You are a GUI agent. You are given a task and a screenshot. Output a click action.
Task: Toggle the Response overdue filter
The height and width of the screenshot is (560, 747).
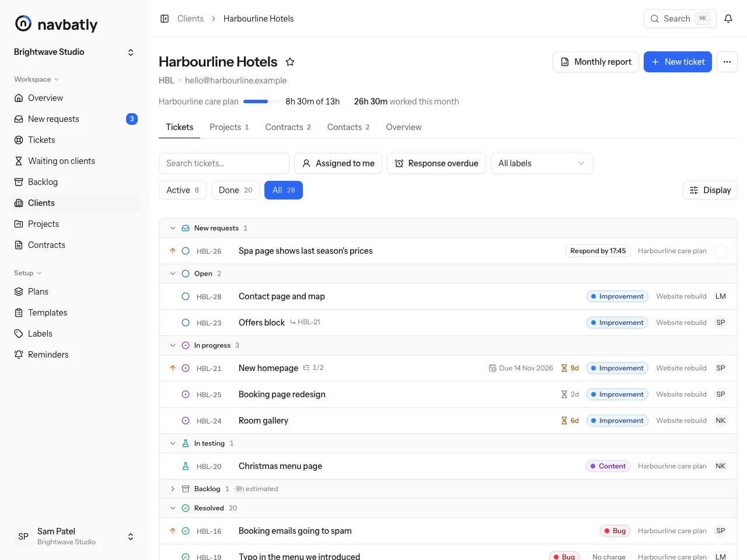tap(437, 163)
